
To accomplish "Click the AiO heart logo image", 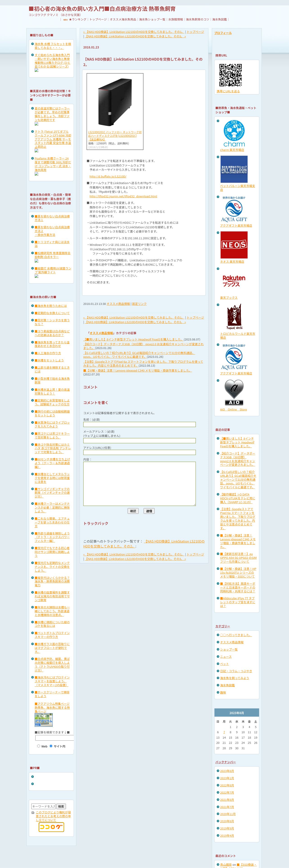I will click(234, 393).
